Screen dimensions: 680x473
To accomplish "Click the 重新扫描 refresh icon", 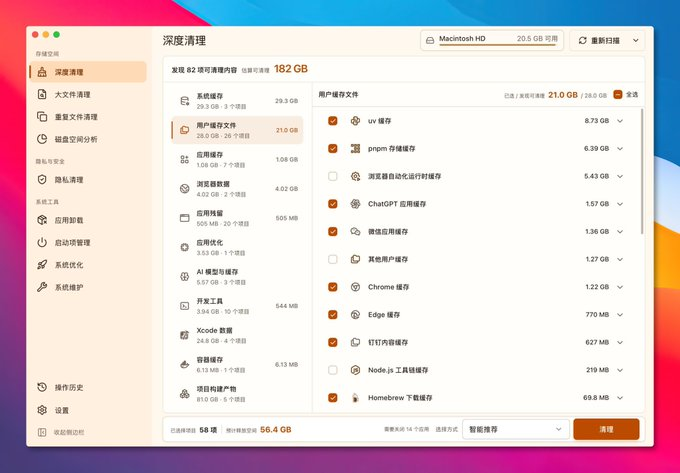I will coord(582,40).
